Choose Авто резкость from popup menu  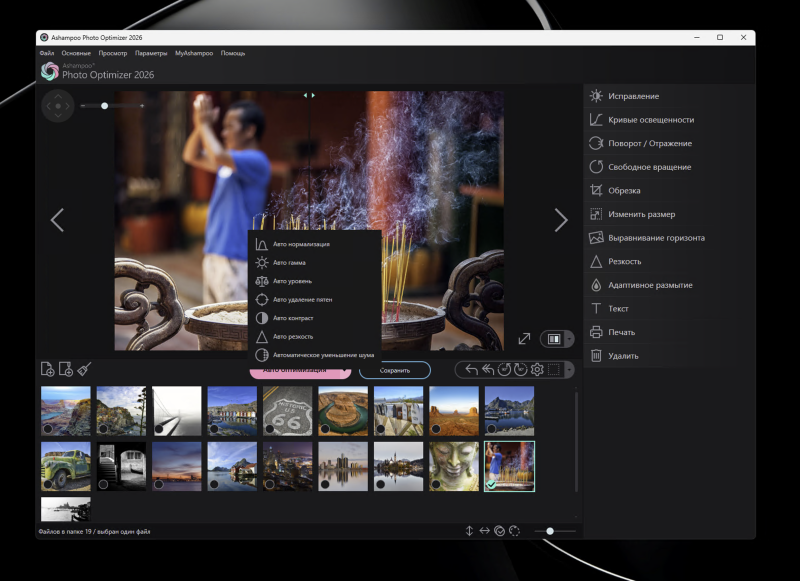tap(315, 337)
